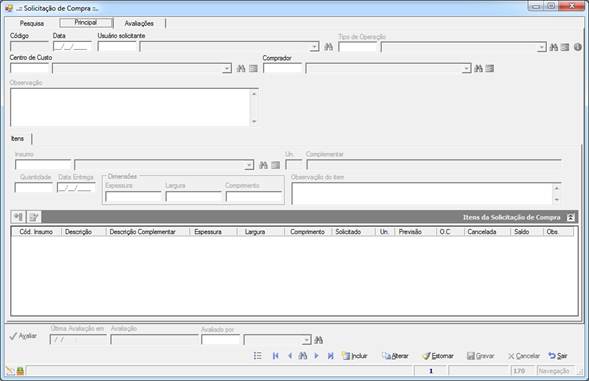Click Descrição Complementar column header
The width and height of the screenshot is (589, 381).
click(x=148, y=232)
